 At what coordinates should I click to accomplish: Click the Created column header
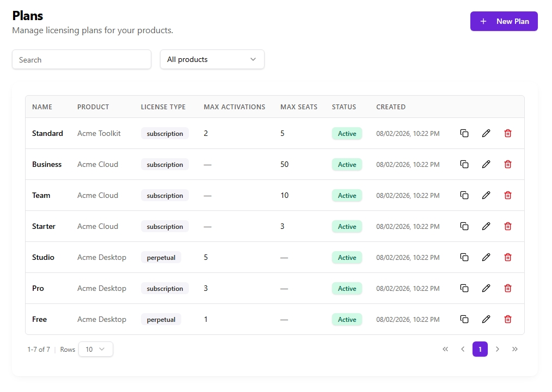pos(391,107)
